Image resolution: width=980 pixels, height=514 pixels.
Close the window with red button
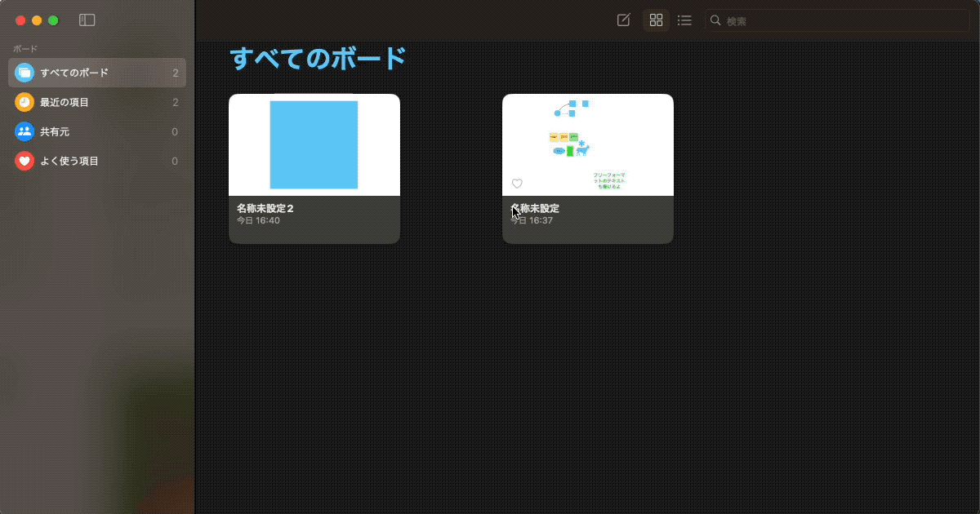tap(20, 20)
